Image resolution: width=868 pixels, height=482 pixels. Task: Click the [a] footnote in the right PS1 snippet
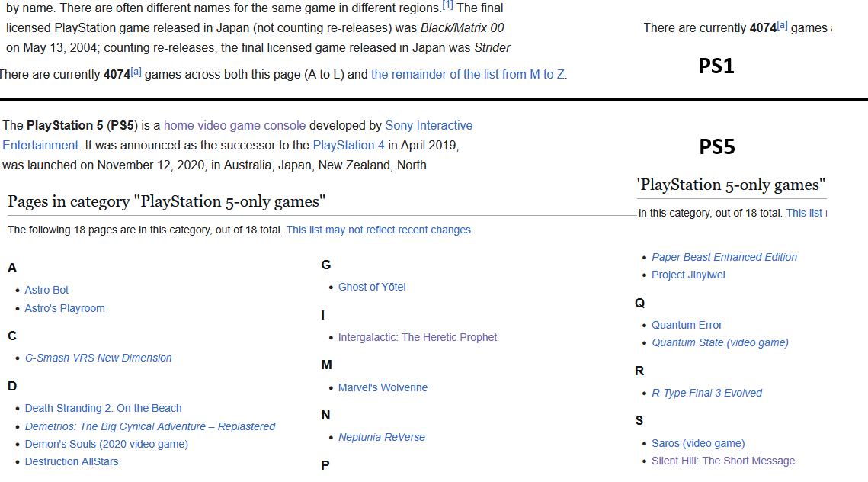tap(782, 25)
